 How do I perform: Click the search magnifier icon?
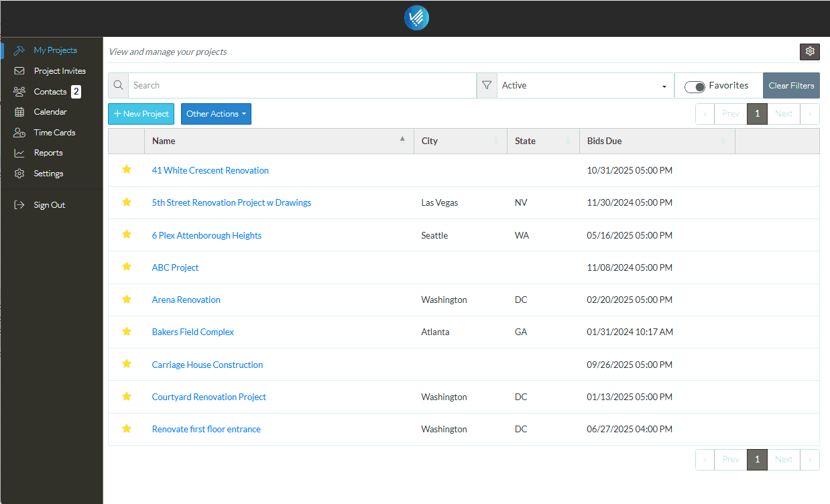(x=118, y=85)
